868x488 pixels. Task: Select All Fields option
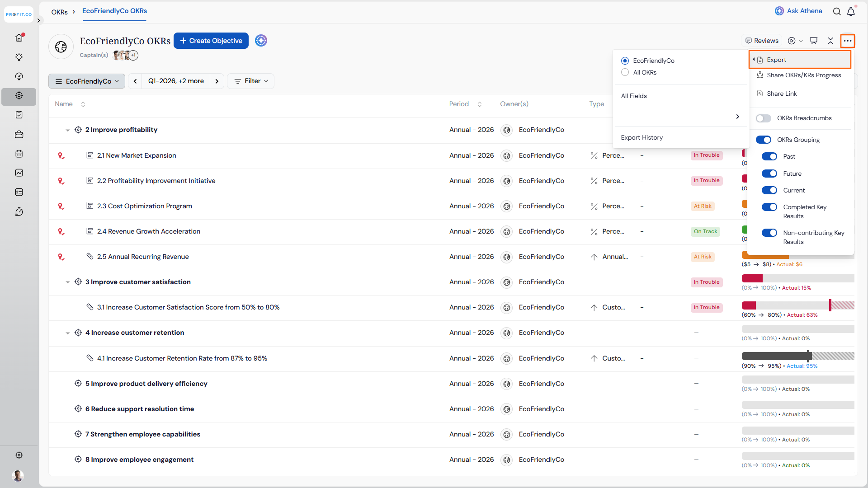(633, 96)
